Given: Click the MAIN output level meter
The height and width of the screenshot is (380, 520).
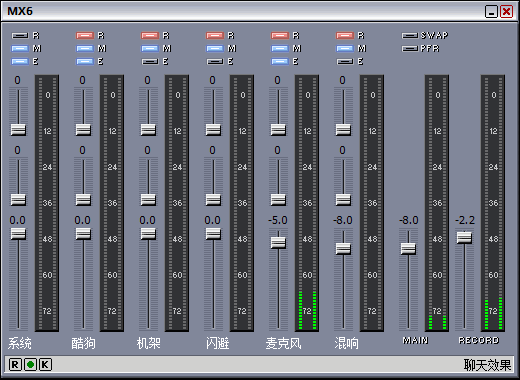Looking at the screenshot, I should tap(437, 203).
